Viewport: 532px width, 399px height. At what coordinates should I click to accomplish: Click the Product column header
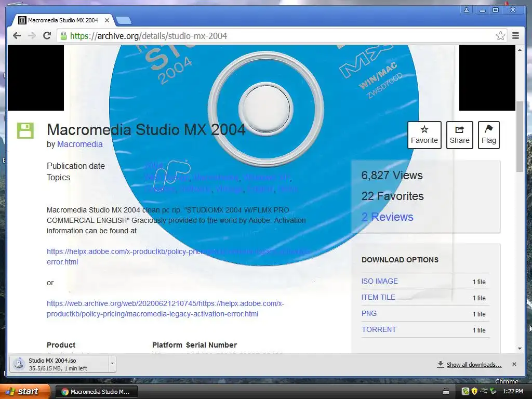pos(61,345)
